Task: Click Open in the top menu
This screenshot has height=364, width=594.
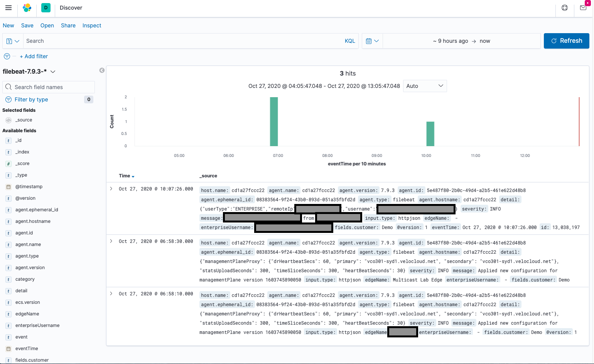Action: tap(47, 25)
